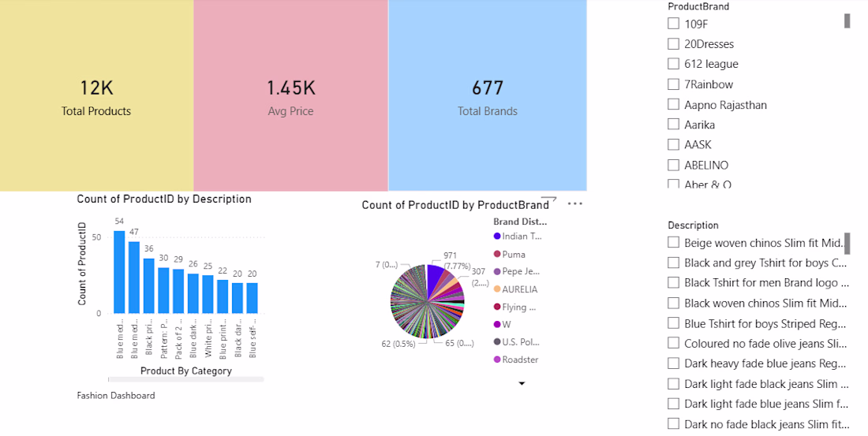The width and height of the screenshot is (868, 436).
Task: Enable the Aapno Rajasthan checkbox
Action: pyautogui.click(x=673, y=104)
